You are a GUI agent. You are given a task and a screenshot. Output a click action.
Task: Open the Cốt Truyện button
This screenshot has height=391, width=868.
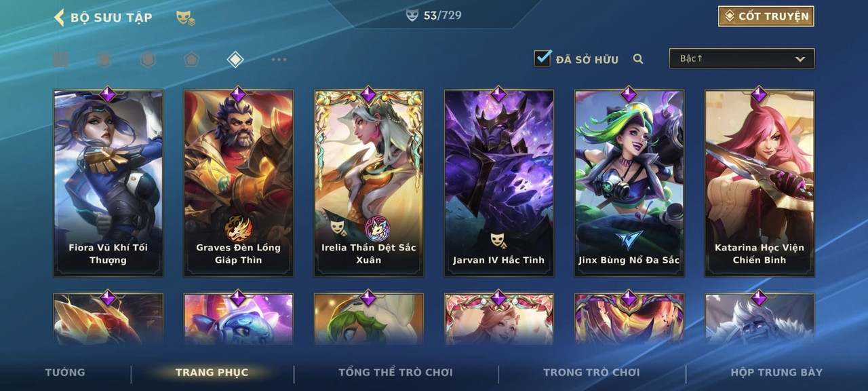click(766, 16)
